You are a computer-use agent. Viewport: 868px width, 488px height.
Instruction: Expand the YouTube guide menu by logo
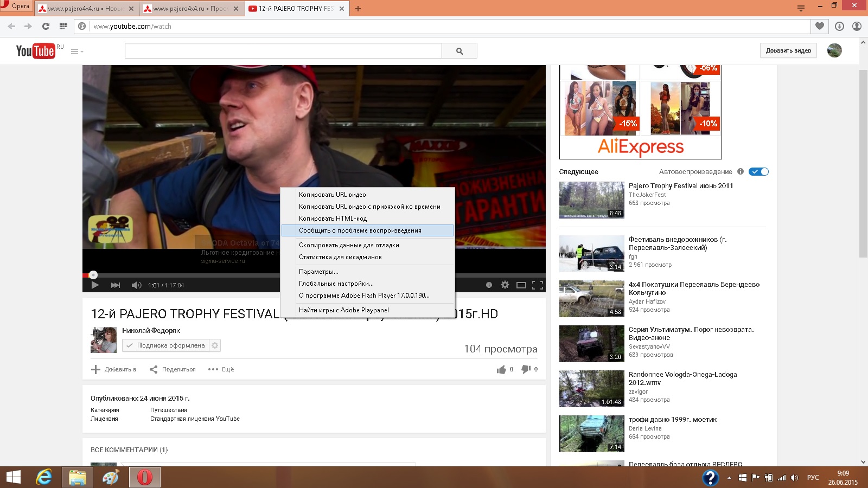click(x=76, y=52)
